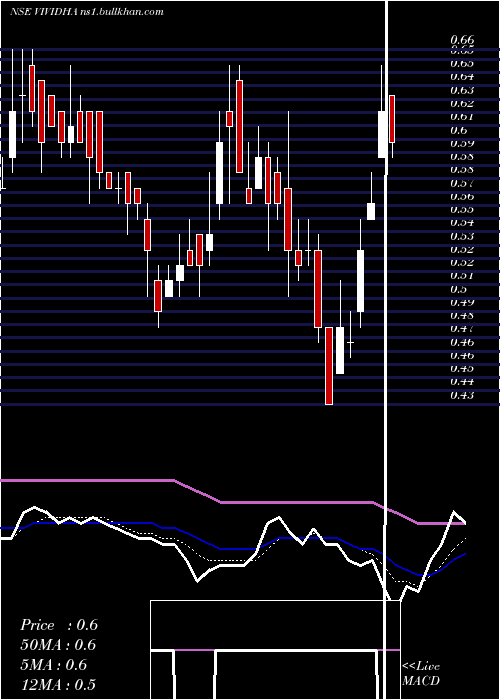
Task: Click the red candle bottoming at 0.43
Action: [329, 366]
